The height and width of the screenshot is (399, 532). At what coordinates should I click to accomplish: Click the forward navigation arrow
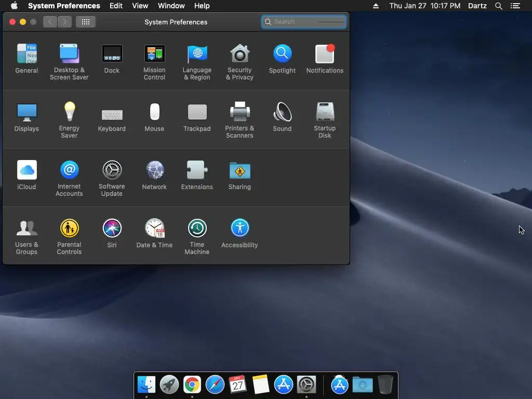pos(64,22)
